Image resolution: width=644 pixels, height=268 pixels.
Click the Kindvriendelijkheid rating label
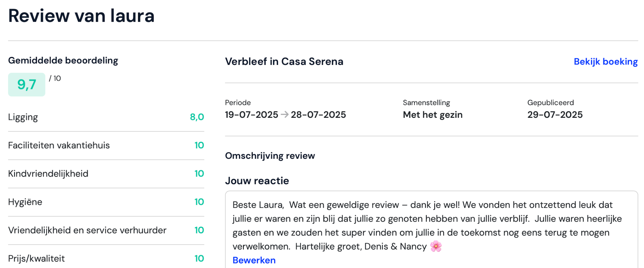point(48,174)
